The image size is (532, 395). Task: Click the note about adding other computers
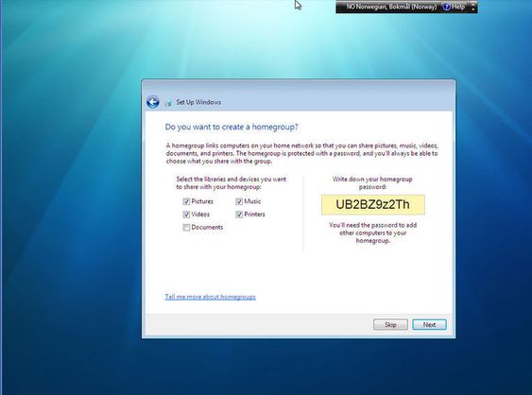pyautogui.click(x=373, y=232)
